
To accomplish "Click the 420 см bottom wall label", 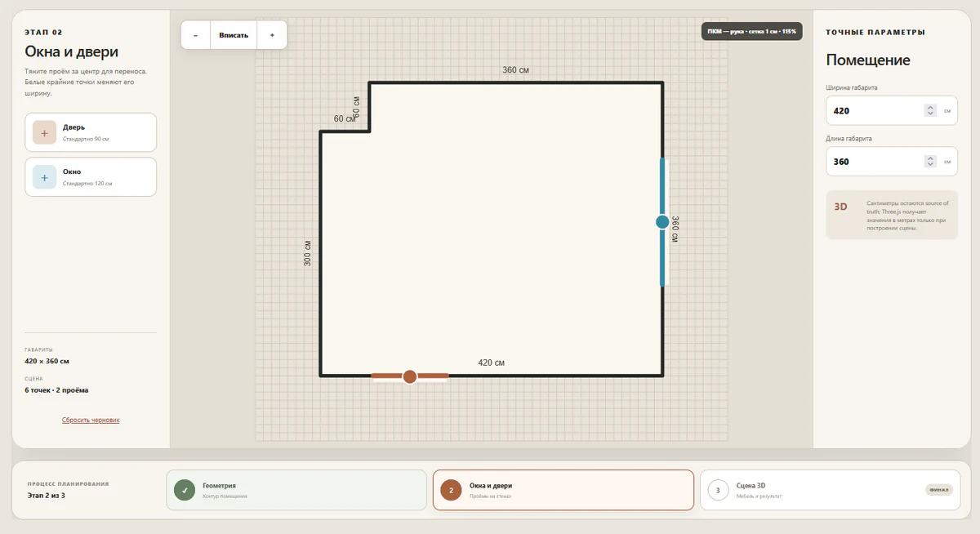I will click(x=491, y=363).
